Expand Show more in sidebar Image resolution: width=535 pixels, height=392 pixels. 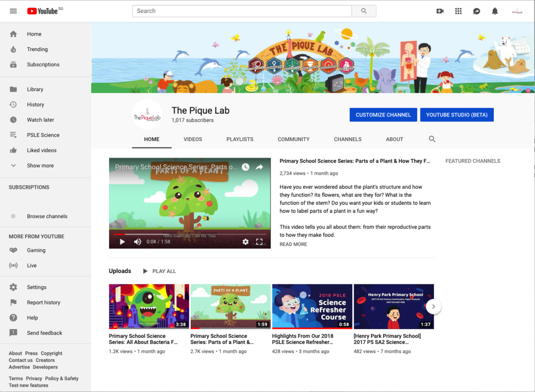coord(40,166)
